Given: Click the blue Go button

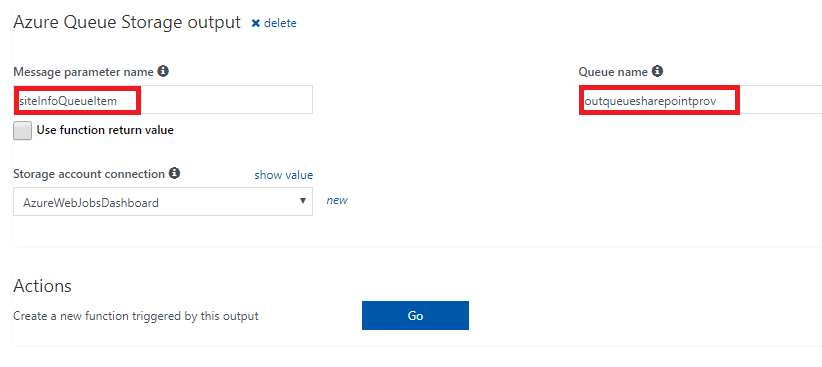Looking at the screenshot, I should click(x=415, y=316).
